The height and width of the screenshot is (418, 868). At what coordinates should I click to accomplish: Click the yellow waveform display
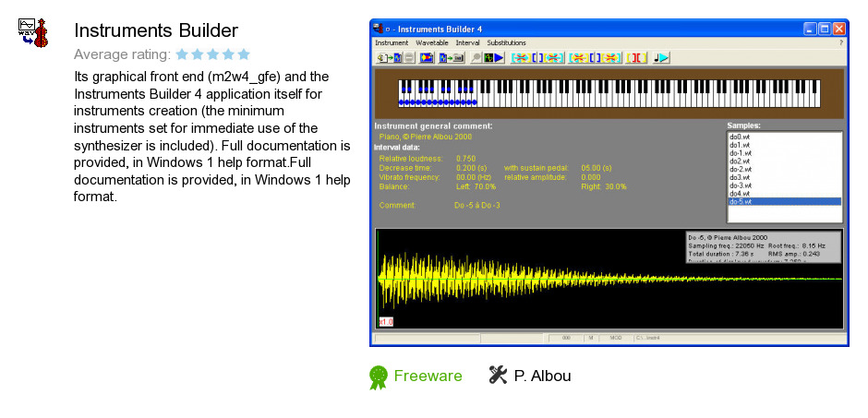tap(609, 279)
